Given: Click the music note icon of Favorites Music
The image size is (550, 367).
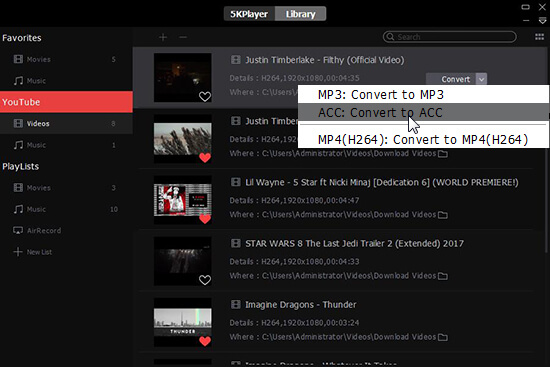Looking at the screenshot, I should (18, 81).
